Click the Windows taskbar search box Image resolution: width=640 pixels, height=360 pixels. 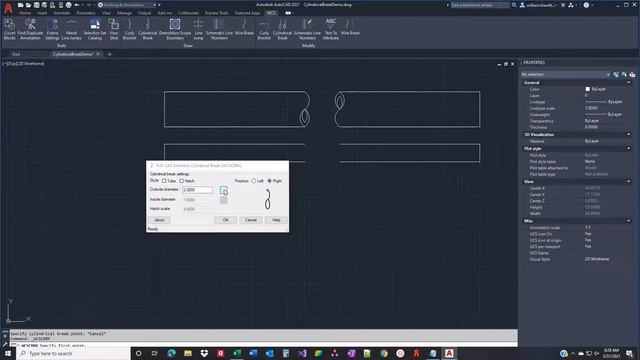(73, 353)
